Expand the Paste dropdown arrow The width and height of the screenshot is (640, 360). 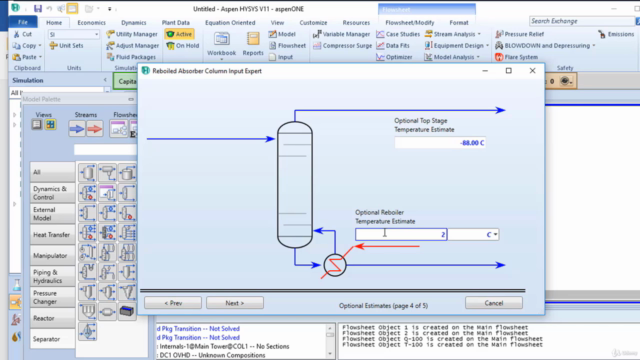tap(40, 57)
